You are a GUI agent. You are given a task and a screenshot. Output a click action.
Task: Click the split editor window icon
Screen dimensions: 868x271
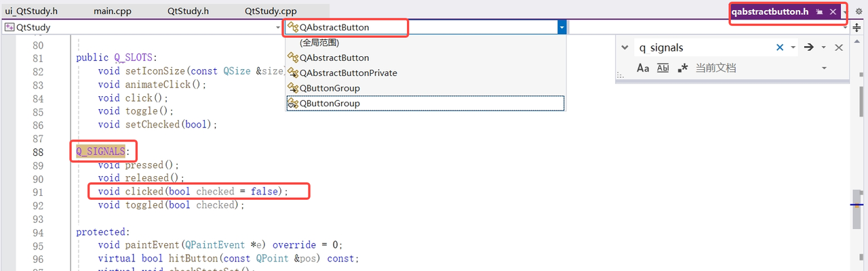(856, 27)
